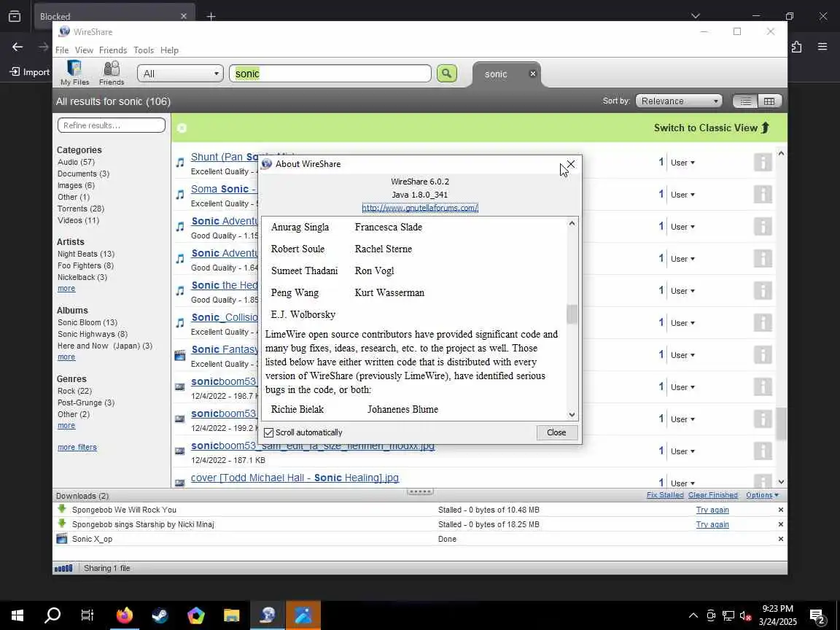Open the Tools menu
840x630 pixels.
tap(144, 50)
